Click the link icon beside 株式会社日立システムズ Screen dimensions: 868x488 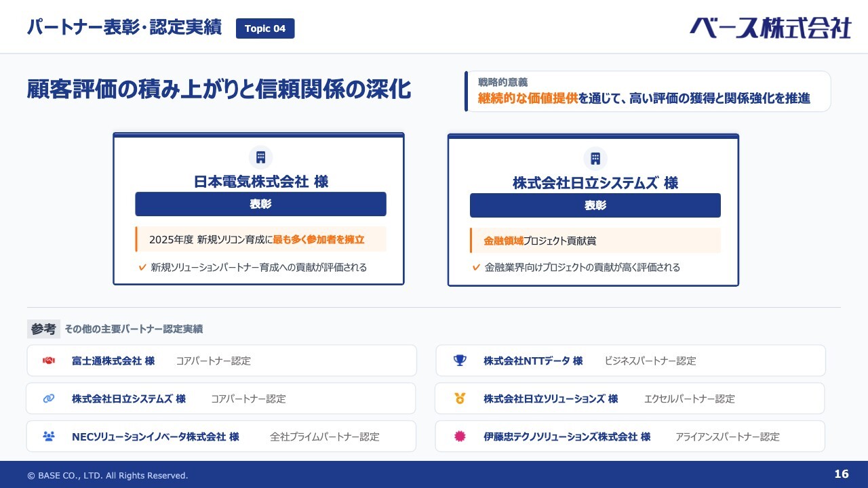48,399
